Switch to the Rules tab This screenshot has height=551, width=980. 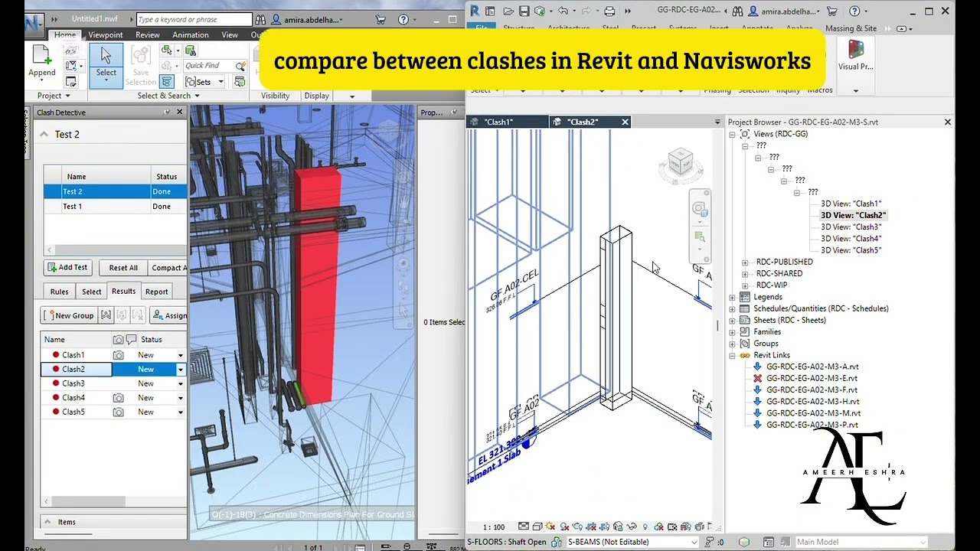tap(59, 292)
